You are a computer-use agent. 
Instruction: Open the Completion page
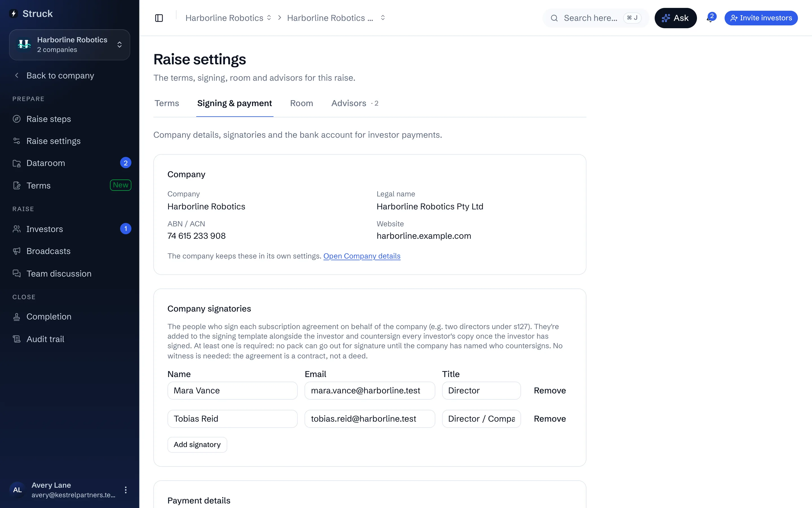click(x=70, y=316)
